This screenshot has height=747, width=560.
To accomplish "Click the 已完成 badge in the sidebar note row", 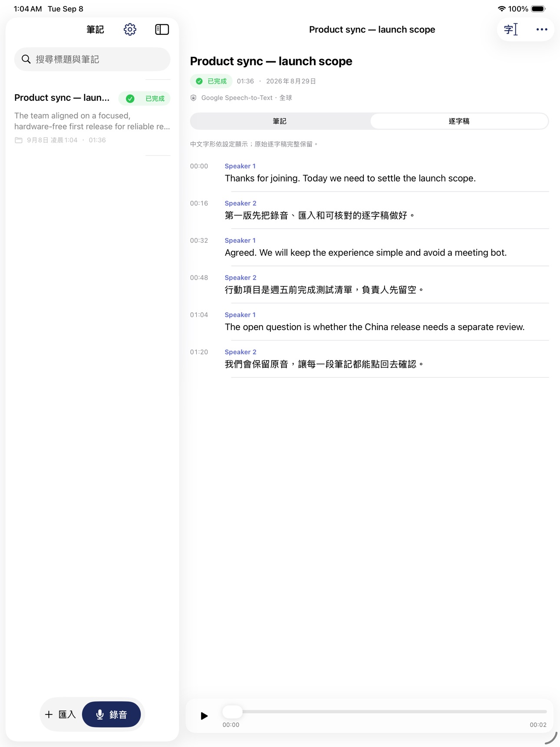I will (145, 99).
